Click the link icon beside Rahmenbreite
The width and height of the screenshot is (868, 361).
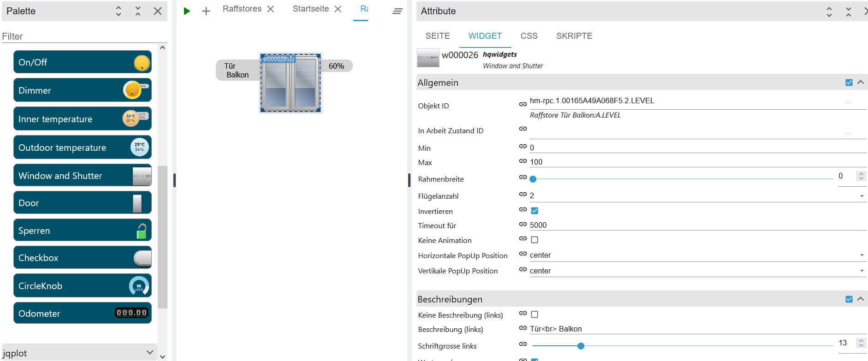coord(523,177)
